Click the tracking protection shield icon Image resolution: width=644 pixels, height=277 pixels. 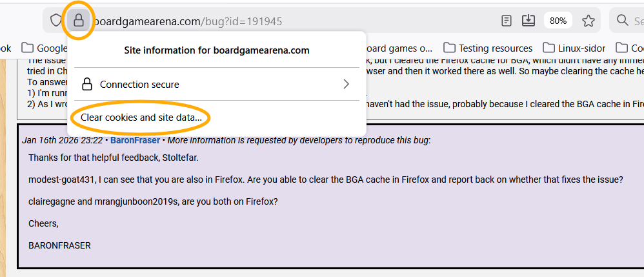click(57, 21)
